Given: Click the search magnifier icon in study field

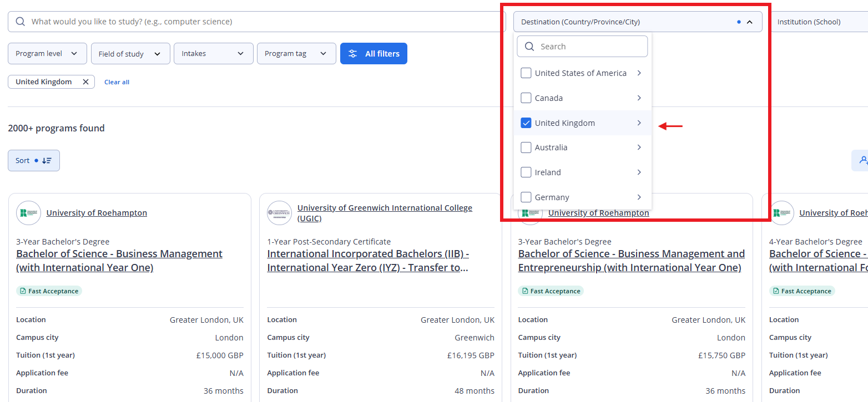Looking at the screenshot, I should 21,22.
